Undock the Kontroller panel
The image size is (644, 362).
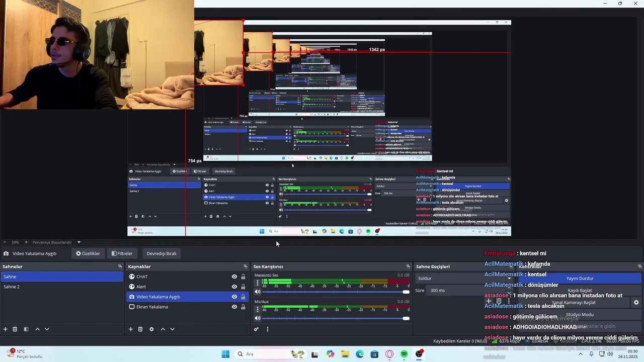coord(640,266)
